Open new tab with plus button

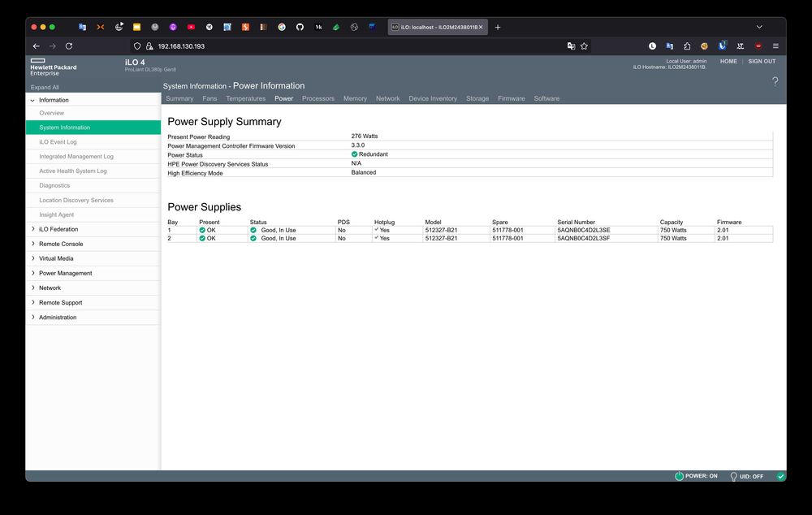[x=498, y=27]
